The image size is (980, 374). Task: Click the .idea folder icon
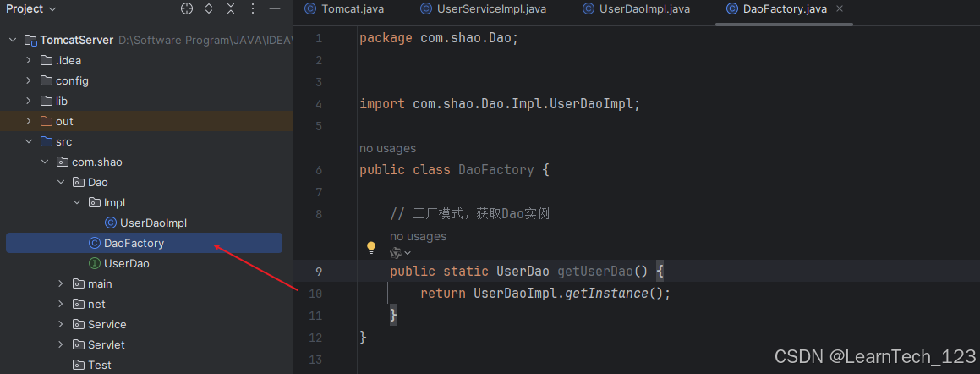coord(47,61)
